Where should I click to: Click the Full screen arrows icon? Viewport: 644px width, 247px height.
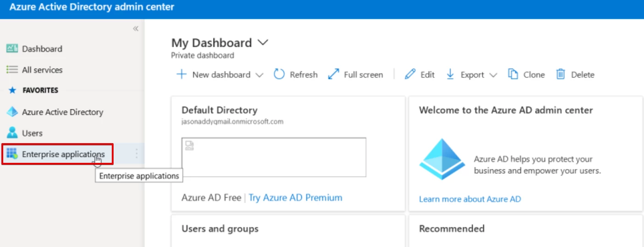coord(333,74)
